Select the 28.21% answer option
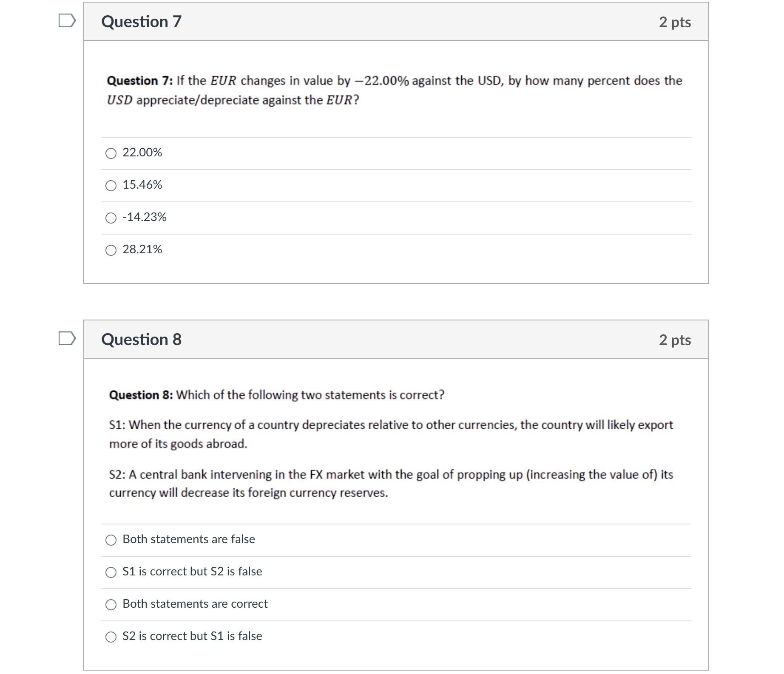 click(x=111, y=250)
